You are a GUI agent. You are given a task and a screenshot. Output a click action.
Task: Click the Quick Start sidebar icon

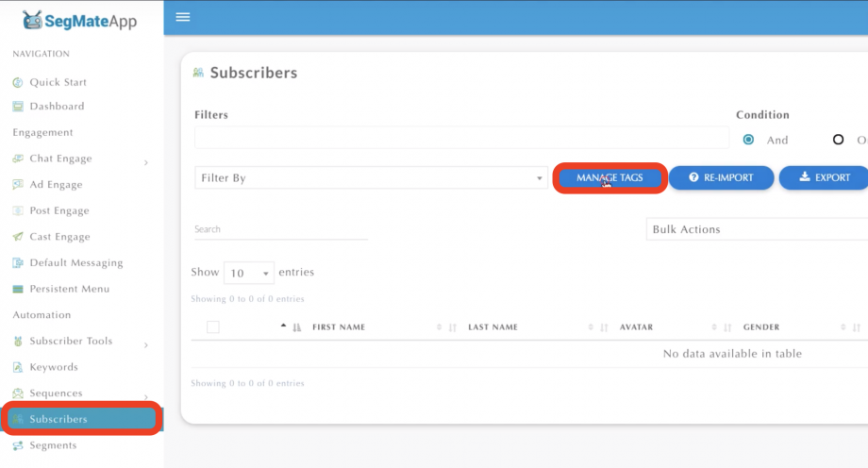point(18,82)
